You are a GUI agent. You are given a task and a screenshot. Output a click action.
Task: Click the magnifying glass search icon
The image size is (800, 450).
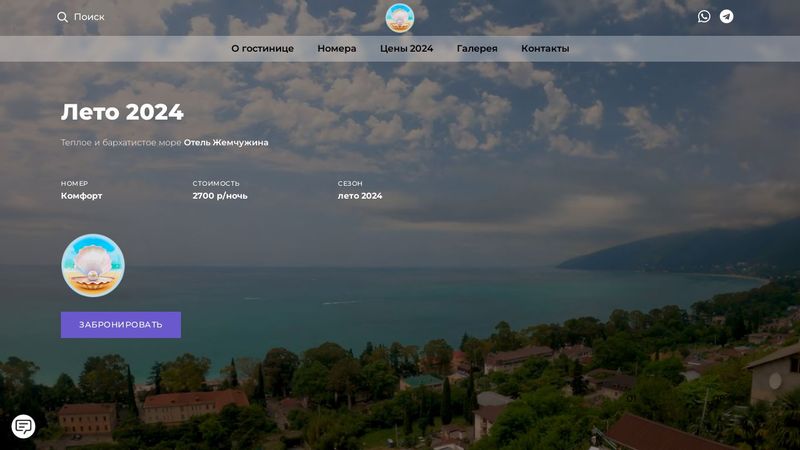coord(62,17)
